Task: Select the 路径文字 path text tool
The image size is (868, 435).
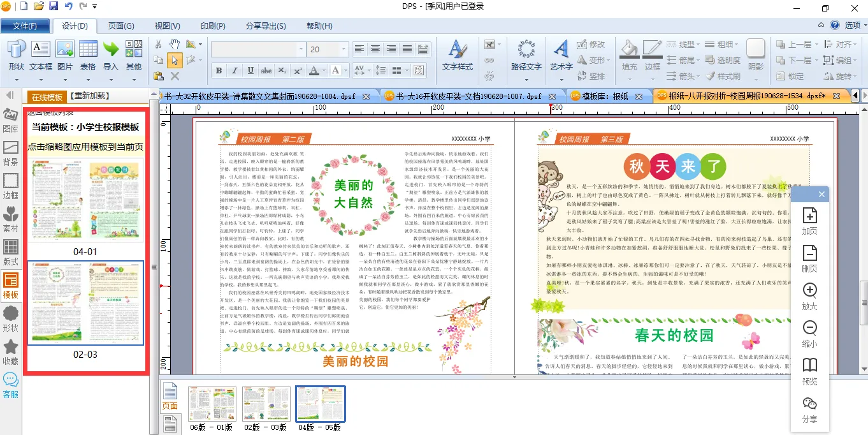Action: click(x=526, y=55)
